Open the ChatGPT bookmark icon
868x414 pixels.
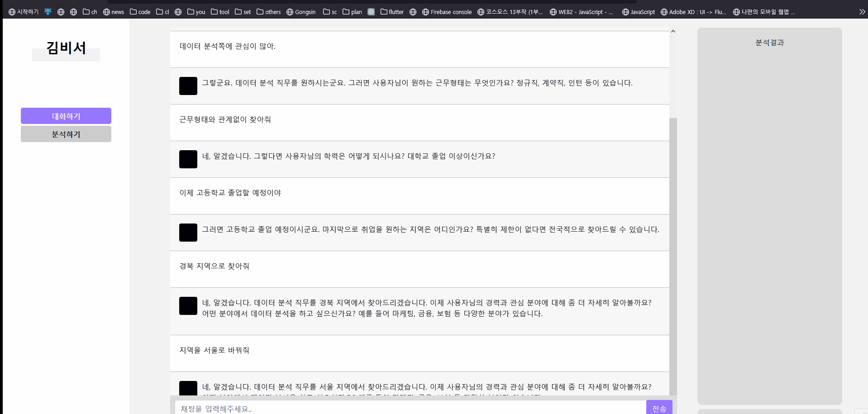tap(371, 12)
